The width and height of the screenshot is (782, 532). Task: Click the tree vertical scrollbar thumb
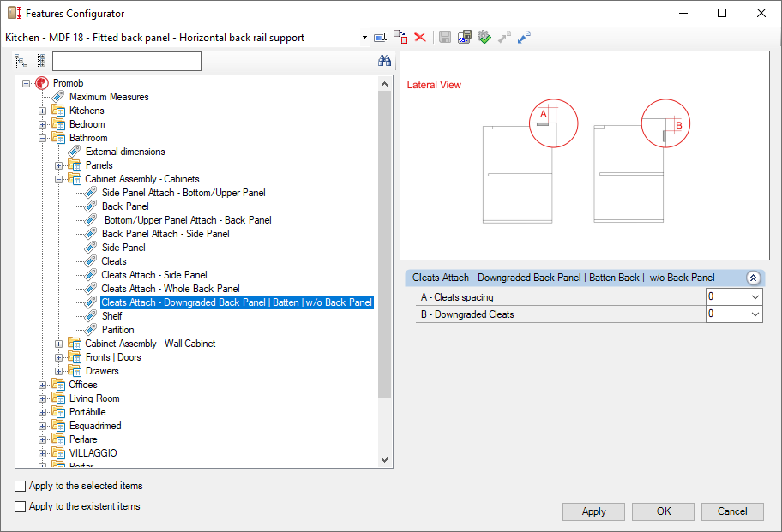[384, 244]
